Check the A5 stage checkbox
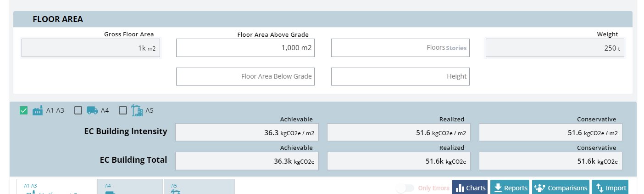The width and height of the screenshot is (644, 194). tap(123, 110)
